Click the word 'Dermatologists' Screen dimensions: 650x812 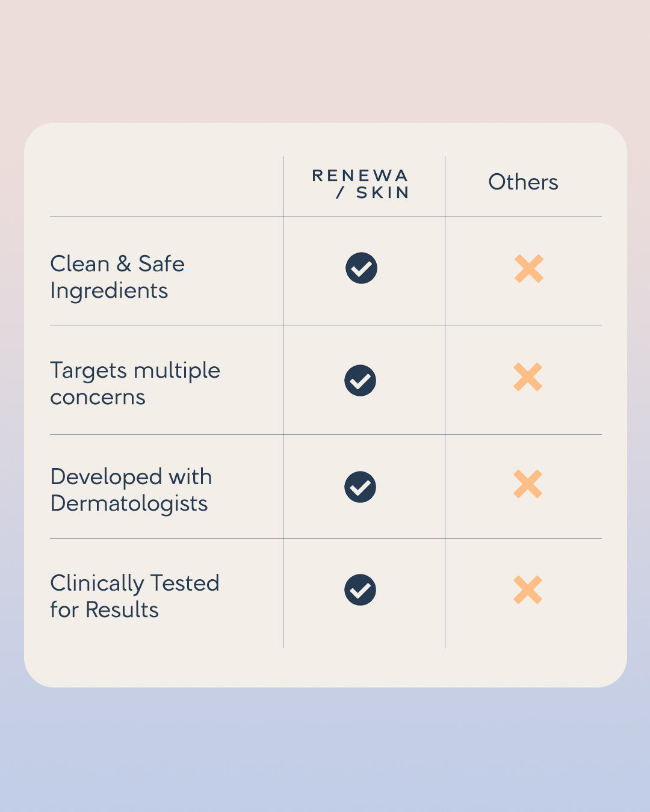[129, 503]
